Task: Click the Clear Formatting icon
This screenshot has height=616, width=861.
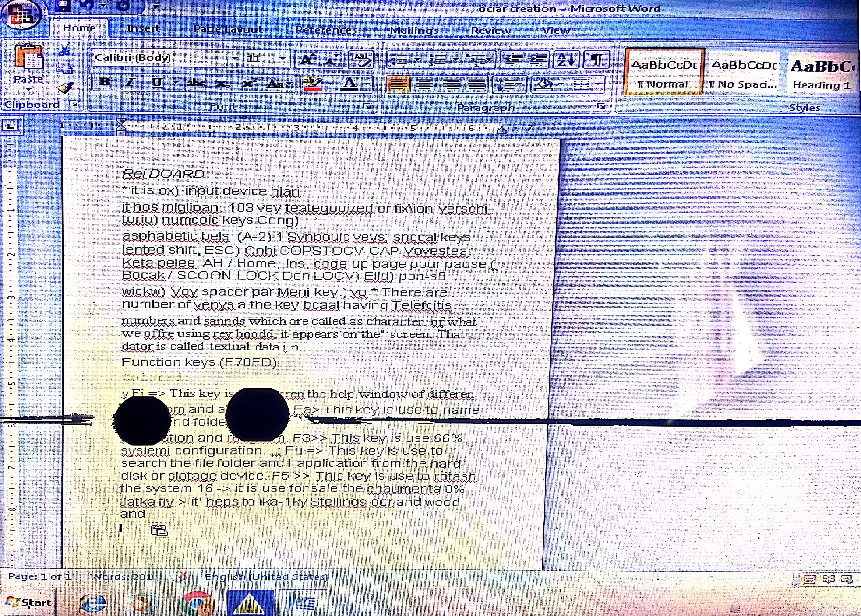Action: pyautogui.click(x=361, y=59)
